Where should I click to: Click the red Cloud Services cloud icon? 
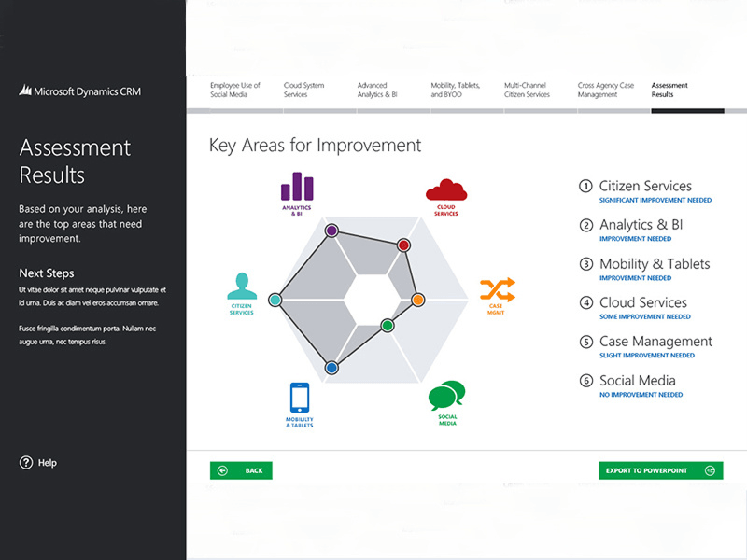click(446, 190)
